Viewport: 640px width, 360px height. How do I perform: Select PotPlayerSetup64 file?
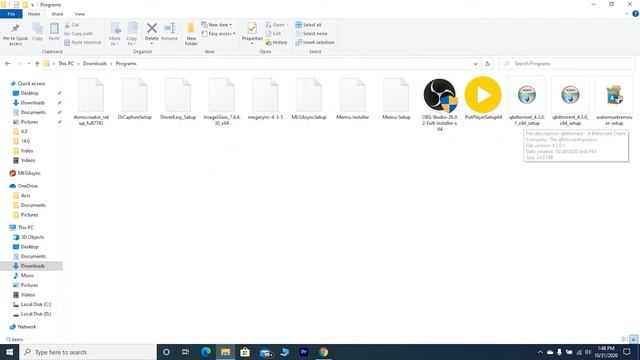tap(483, 98)
